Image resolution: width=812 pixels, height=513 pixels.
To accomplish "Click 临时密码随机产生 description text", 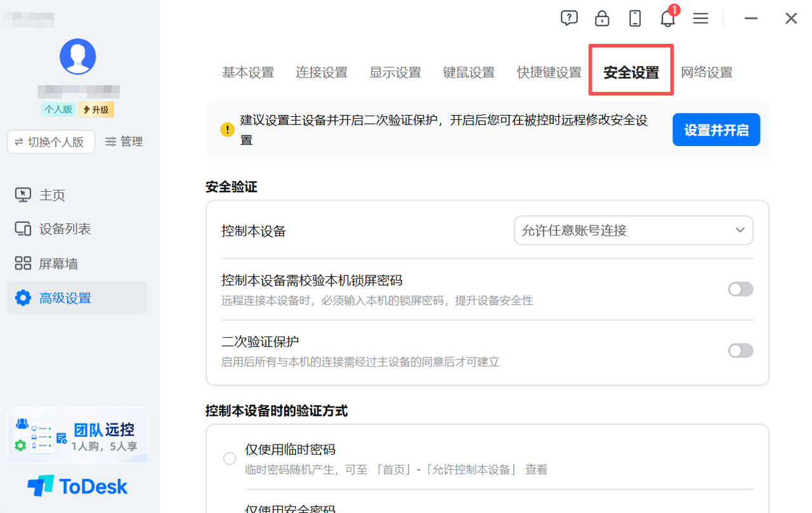I will point(396,470).
